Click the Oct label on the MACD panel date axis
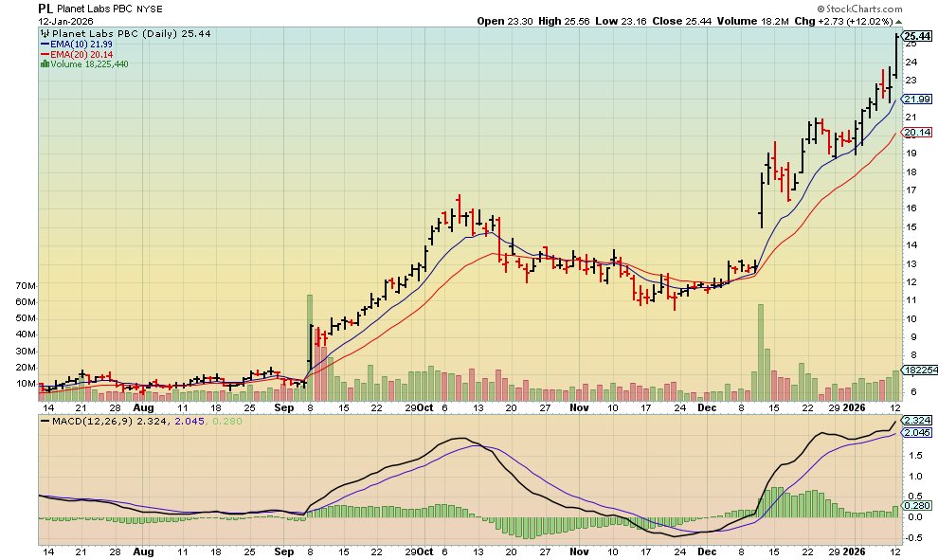This screenshot has width=938, height=560. 424,551
